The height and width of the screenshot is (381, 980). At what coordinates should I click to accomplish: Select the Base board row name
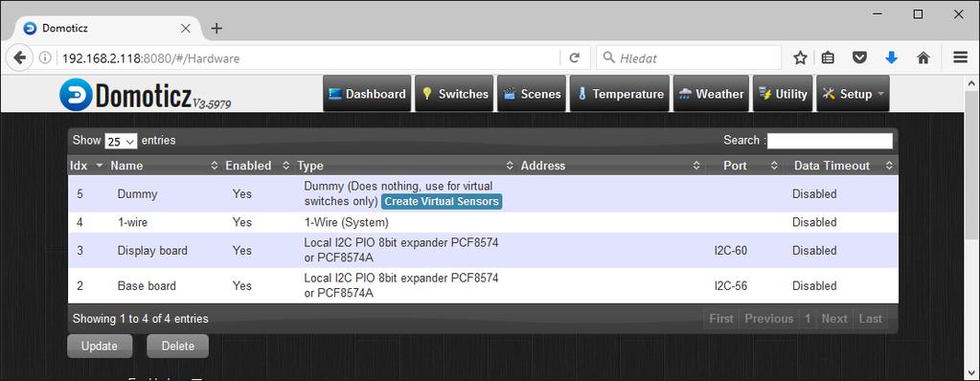tap(147, 286)
